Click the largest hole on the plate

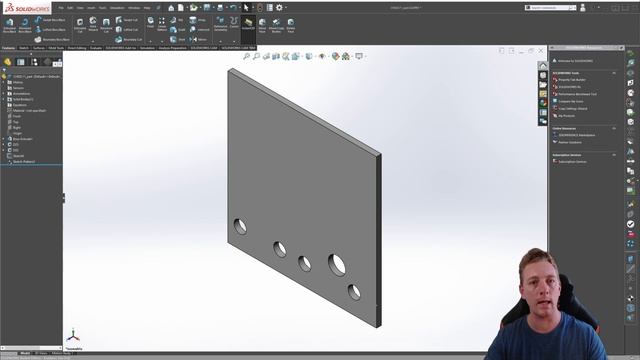[337, 264]
